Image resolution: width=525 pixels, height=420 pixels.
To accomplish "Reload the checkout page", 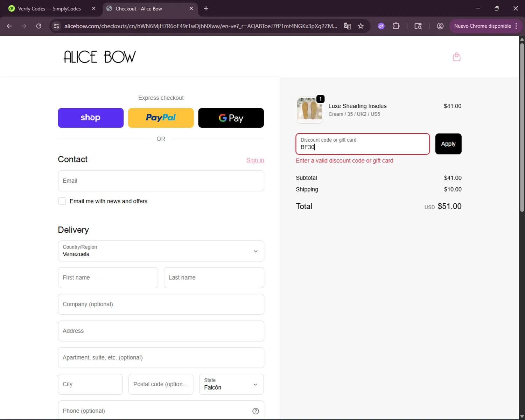I will [x=39, y=26].
